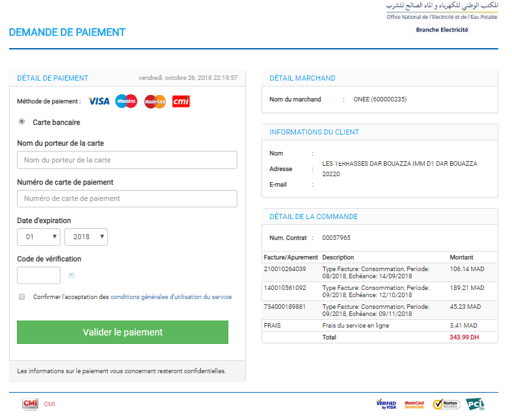Check the conditions générales acceptance checkbox

21,296
